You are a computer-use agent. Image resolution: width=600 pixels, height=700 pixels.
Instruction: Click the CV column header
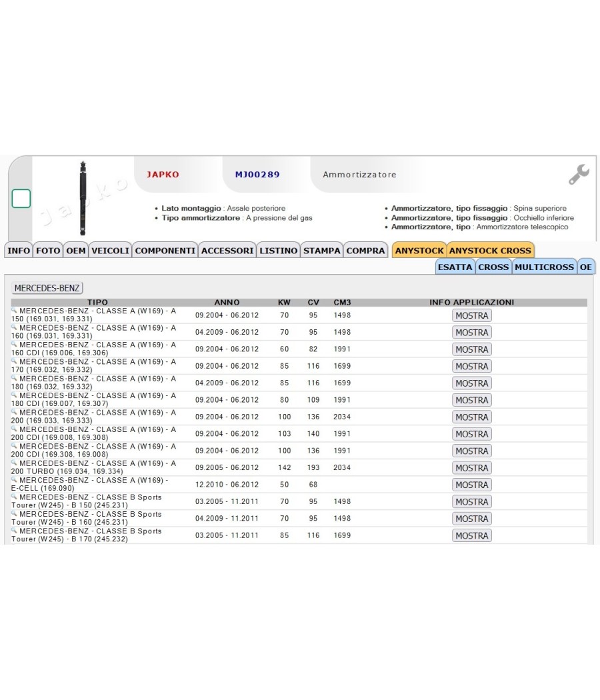click(x=313, y=302)
